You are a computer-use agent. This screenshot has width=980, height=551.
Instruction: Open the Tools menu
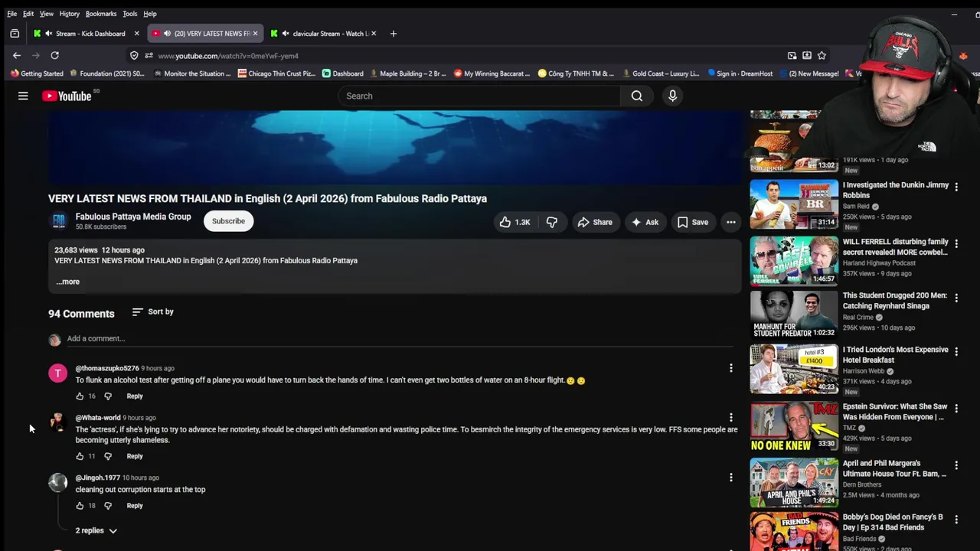[130, 14]
